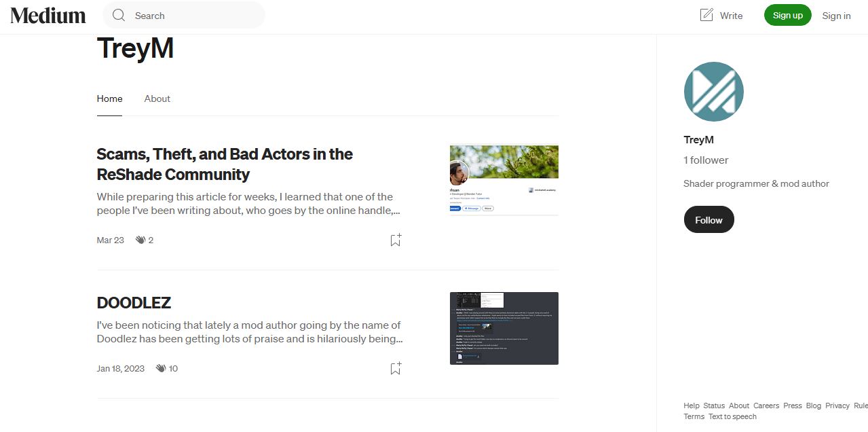Image resolution: width=868 pixels, height=432 pixels.
Task: Open the Help footer link
Action: point(692,406)
